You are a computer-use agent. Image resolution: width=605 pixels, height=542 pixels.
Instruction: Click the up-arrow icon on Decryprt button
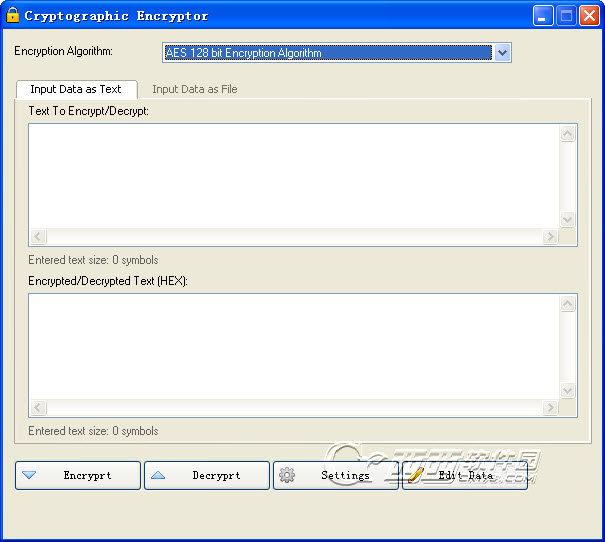click(158, 475)
